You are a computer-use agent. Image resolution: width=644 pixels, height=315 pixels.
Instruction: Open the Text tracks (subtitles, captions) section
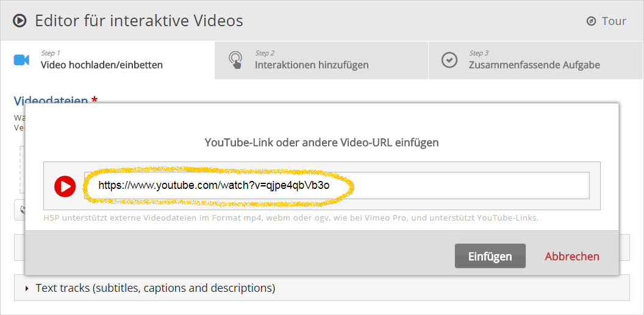[x=155, y=288]
